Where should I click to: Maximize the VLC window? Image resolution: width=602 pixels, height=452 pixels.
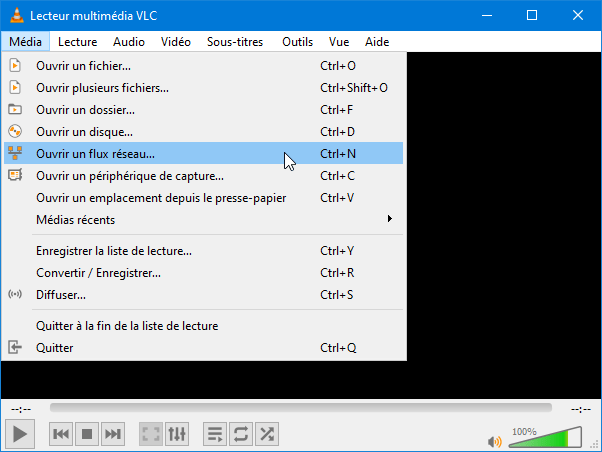tap(532, 15)
